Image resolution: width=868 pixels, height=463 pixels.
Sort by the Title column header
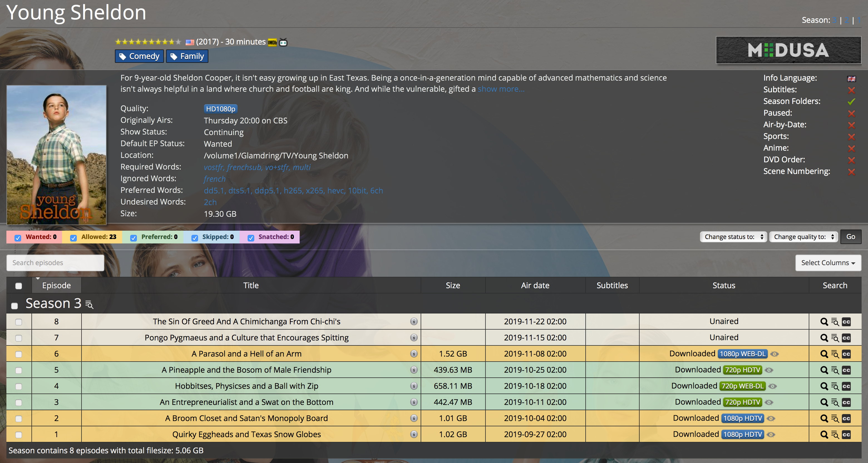click(x=251, y=285)
